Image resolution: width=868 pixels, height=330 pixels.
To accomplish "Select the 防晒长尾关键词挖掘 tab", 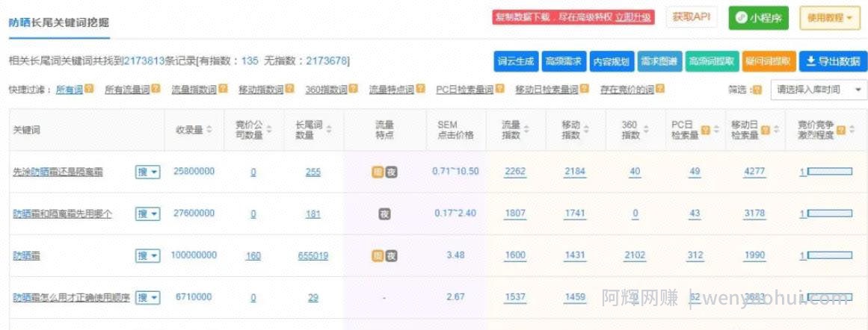I will coord(59,22).
